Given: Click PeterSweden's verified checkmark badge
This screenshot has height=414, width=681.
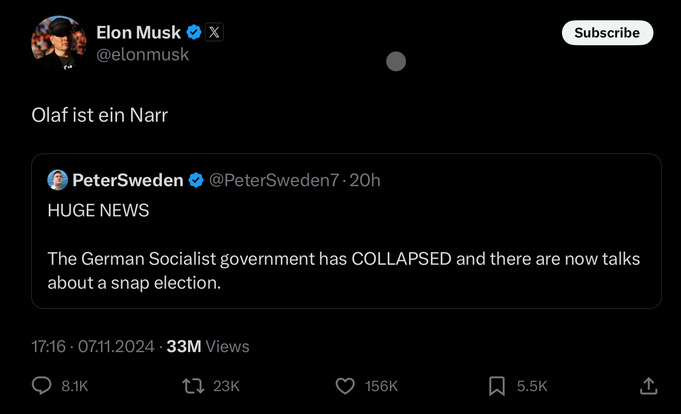Looking at the screenshot, I should click(196, 180).
